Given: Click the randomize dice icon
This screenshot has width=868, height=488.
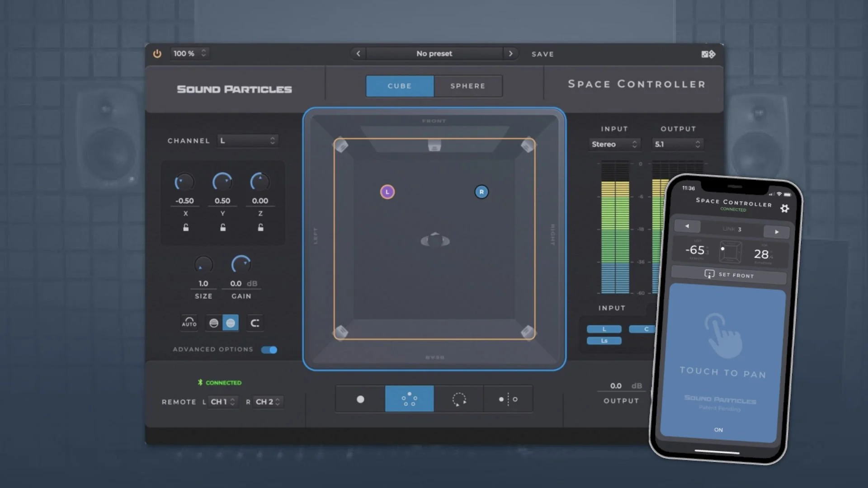Looking at the screenshot, I should 708,54.
